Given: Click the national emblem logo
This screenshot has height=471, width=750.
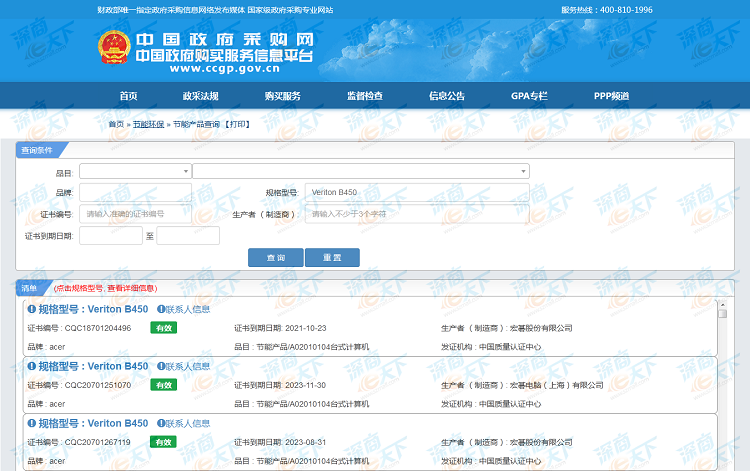Looking at the screenshot, I should [x=114, y=47].
